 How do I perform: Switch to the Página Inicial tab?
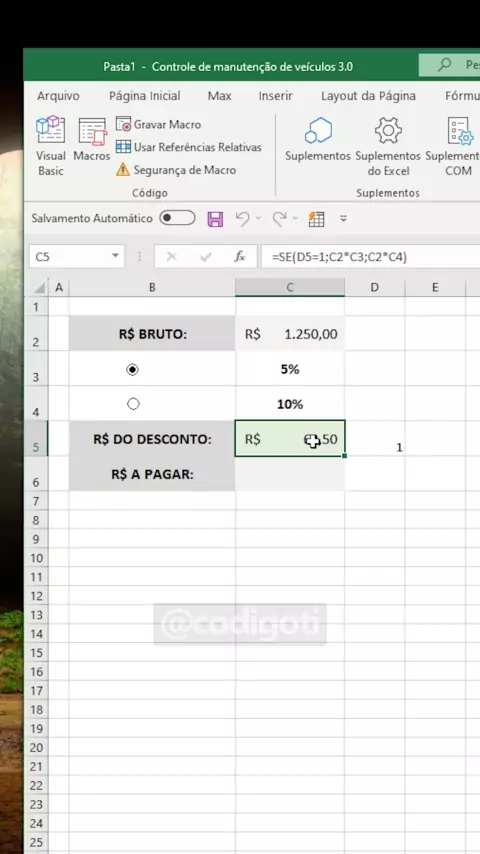(144, 96)
